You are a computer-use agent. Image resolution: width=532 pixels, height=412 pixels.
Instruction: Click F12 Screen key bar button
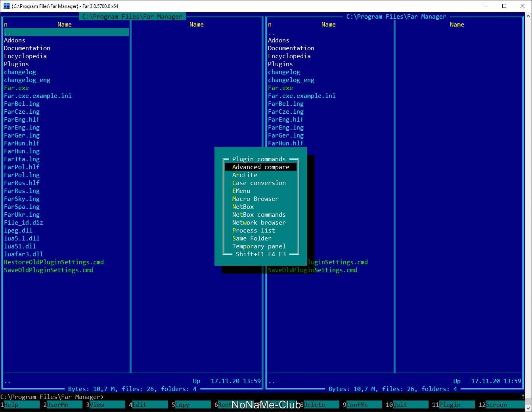pos(501,404)
